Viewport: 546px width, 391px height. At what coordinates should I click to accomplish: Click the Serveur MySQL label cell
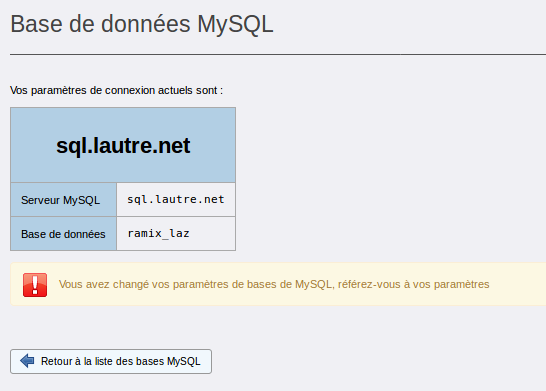(x=63, y=200)
